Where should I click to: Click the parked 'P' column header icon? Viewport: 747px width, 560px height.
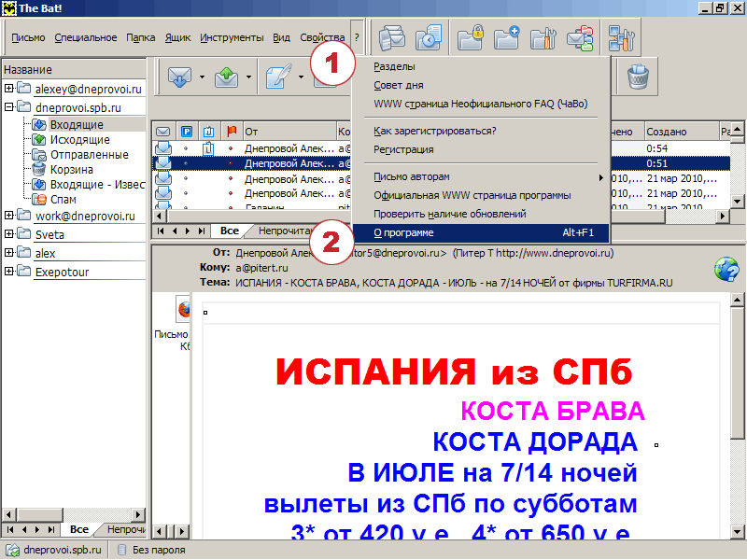point(186,132)
